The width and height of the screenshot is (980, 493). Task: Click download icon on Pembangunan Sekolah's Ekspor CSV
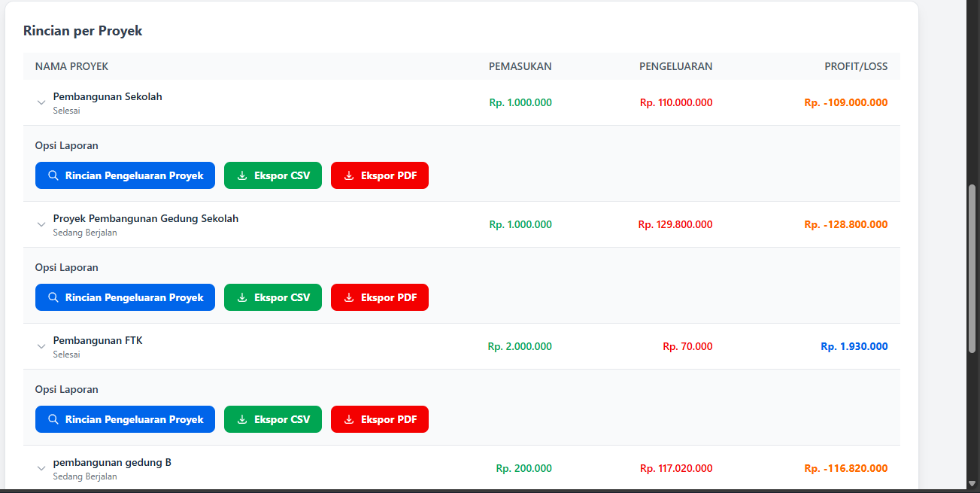242,175
